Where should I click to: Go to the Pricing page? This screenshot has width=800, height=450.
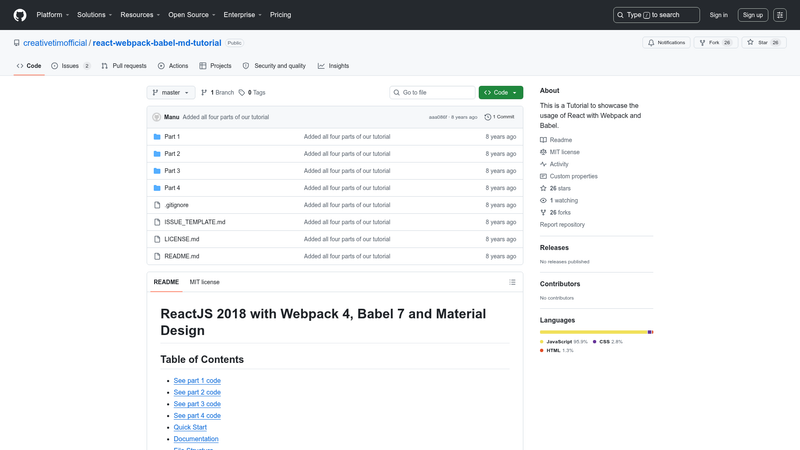point(281,15)
